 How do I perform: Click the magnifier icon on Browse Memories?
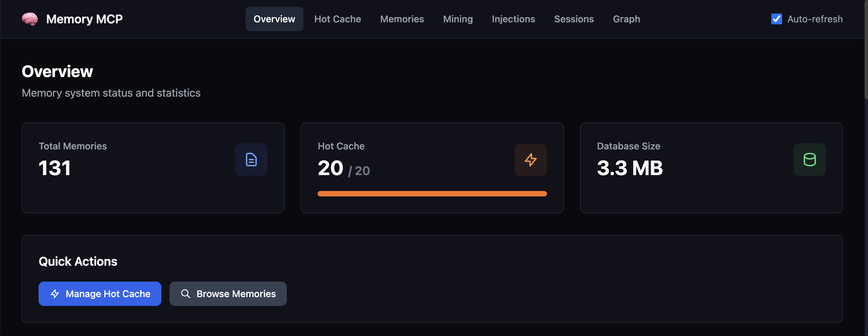(185, 294)
